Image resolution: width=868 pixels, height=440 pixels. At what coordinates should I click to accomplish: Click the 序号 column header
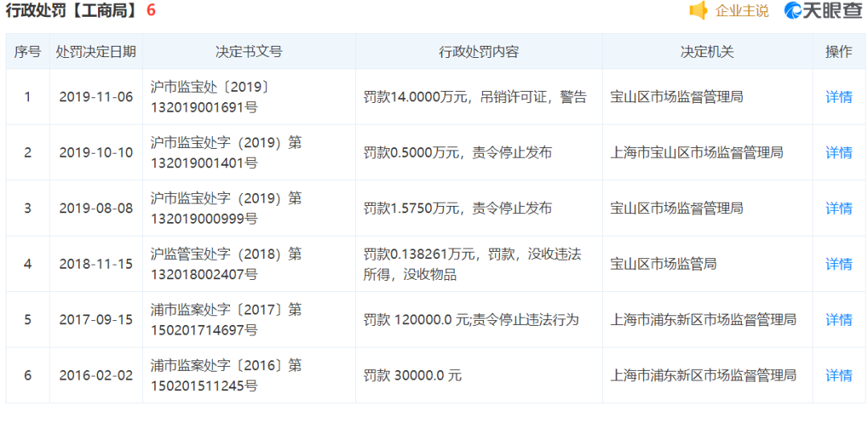click(x=27, y=51)
